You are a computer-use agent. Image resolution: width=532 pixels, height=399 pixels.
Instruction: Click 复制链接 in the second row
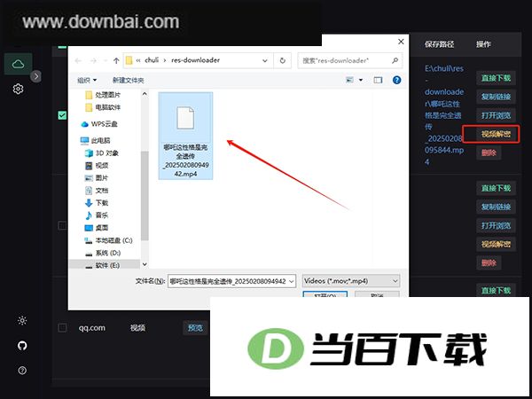click(496, 207)
